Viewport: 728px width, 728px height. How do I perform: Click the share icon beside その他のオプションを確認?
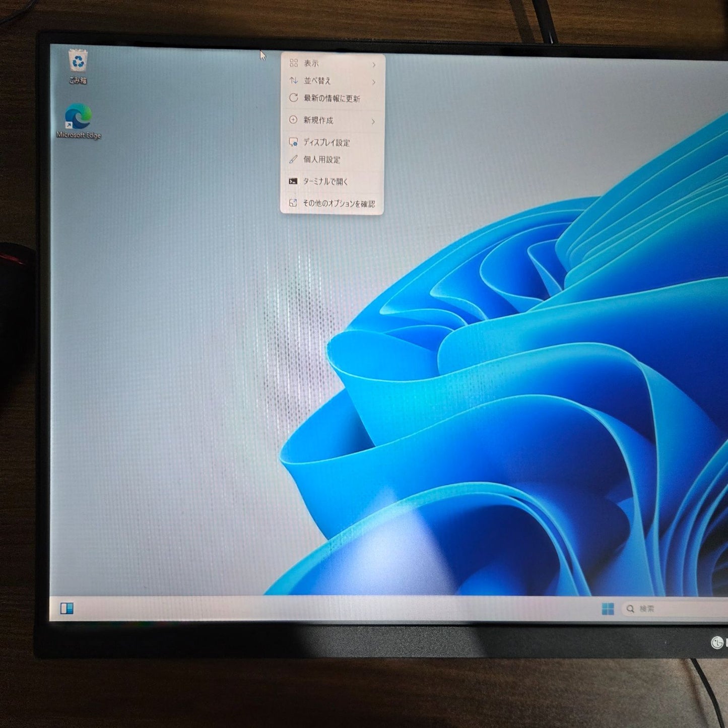click(x=293, y=203)
